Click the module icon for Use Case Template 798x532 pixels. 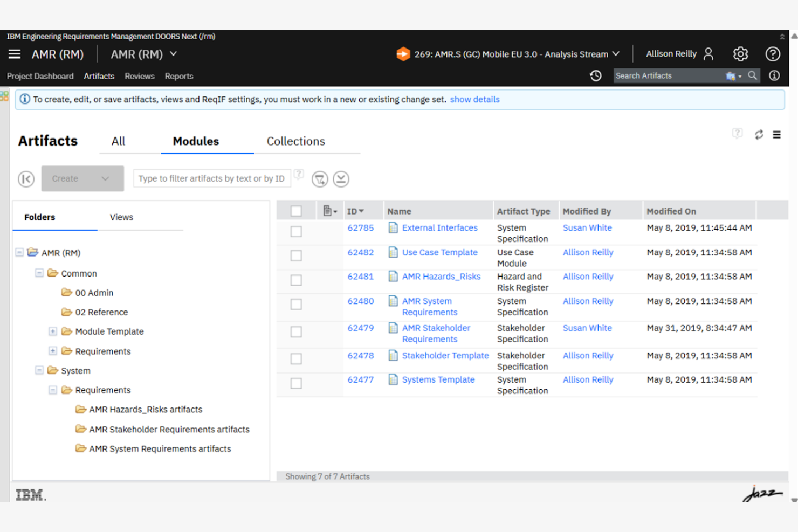coord(393,252)
